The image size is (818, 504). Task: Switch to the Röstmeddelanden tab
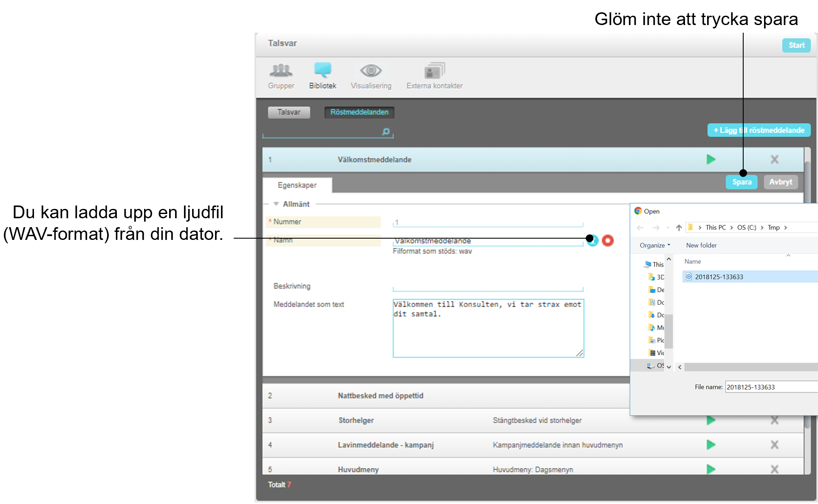(359, 112)
